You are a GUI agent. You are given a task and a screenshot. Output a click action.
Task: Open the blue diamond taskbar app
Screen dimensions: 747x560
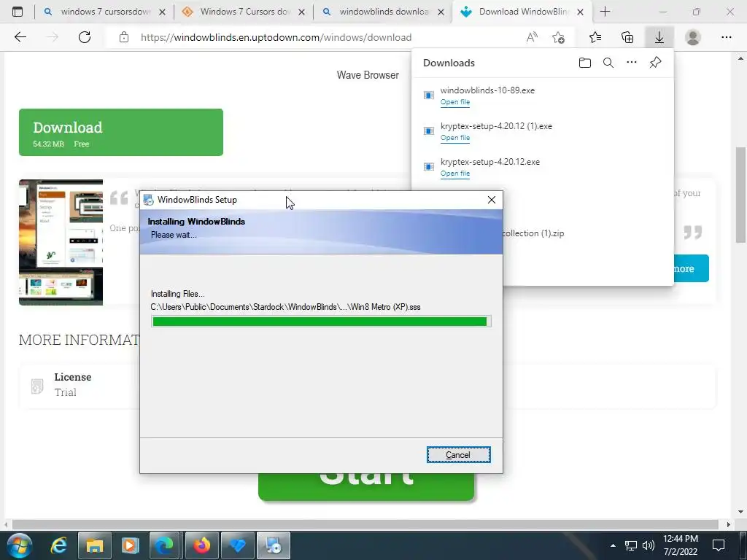click(x=237, y=545)
